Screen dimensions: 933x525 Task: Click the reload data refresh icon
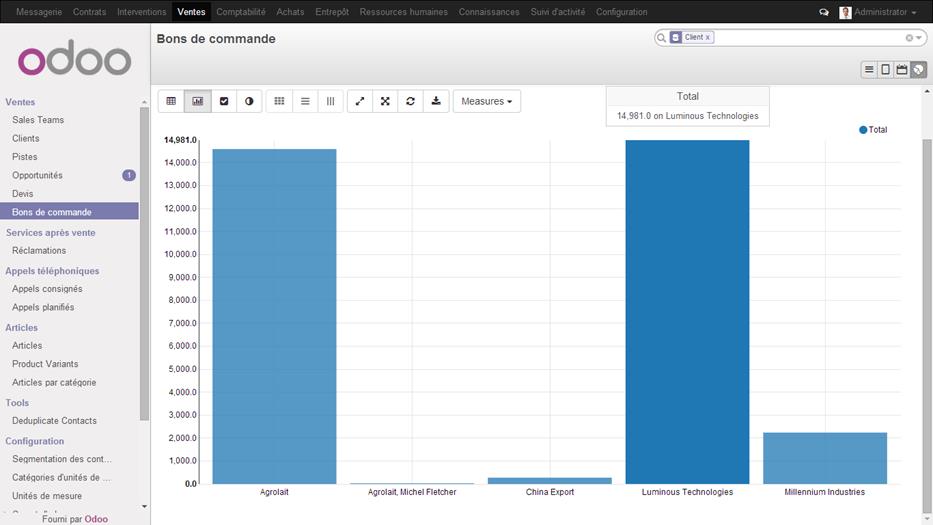point(411,101)
